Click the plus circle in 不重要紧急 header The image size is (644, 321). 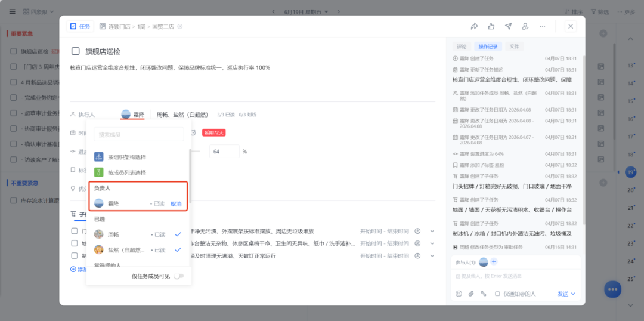pyautogui.click(x=603, y=183)
